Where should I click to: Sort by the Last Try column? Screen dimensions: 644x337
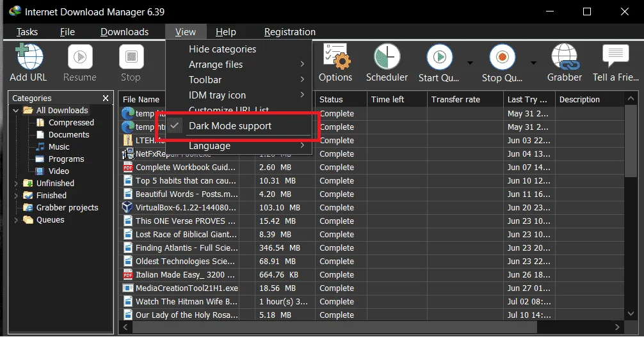coord(529,99)
